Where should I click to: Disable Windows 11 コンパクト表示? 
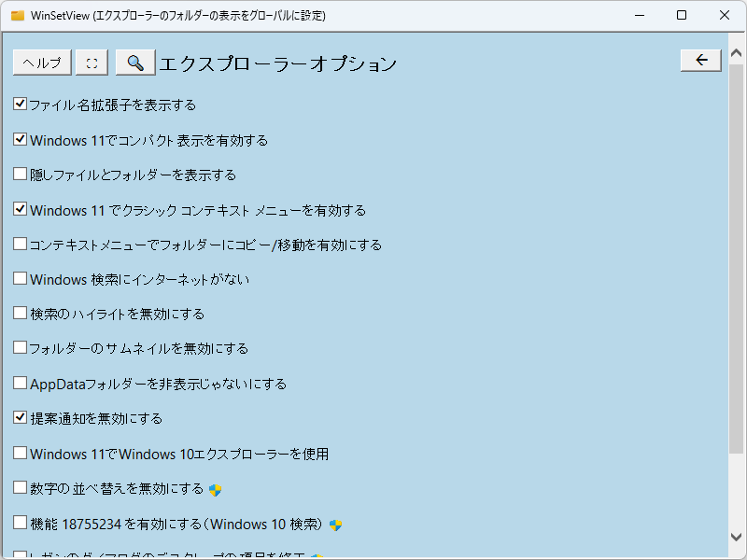[20, 138]
